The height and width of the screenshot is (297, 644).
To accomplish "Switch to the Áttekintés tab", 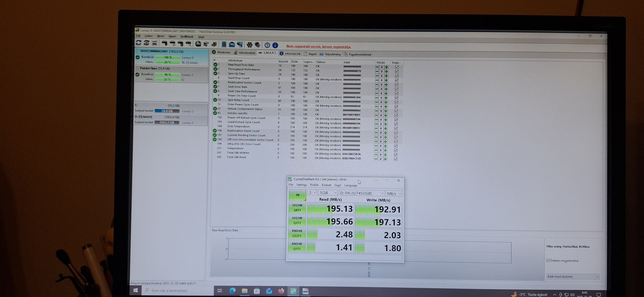I will click(221, 52).
